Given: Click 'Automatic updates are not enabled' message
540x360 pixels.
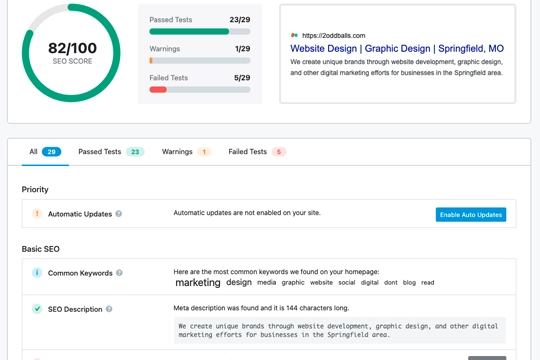Looking at the screenshot, I should coord(247,213).
